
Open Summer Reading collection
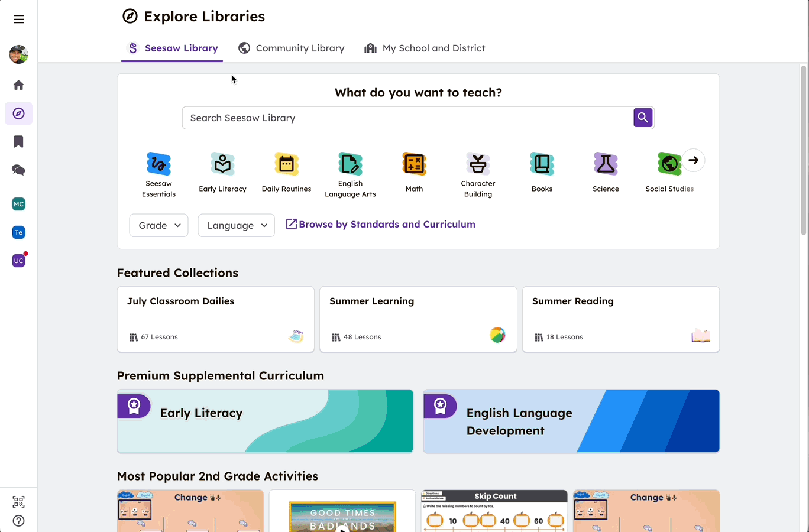621,319
